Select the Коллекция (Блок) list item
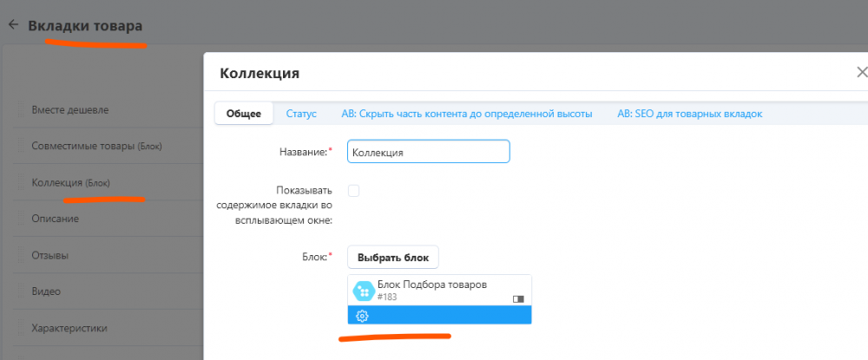The width and height of the screenshot is (868, 360). coord(70,183)
